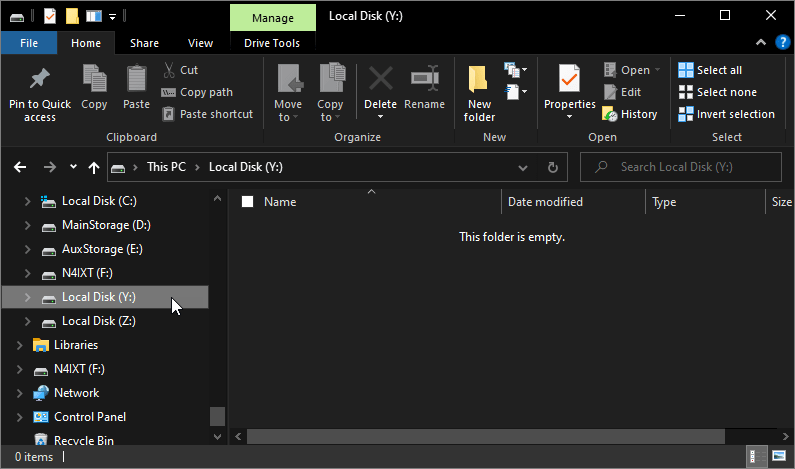Viewport: 795px width, 469px height.
Task: Click the Cut scissors icon
Action: coord(168,70)
